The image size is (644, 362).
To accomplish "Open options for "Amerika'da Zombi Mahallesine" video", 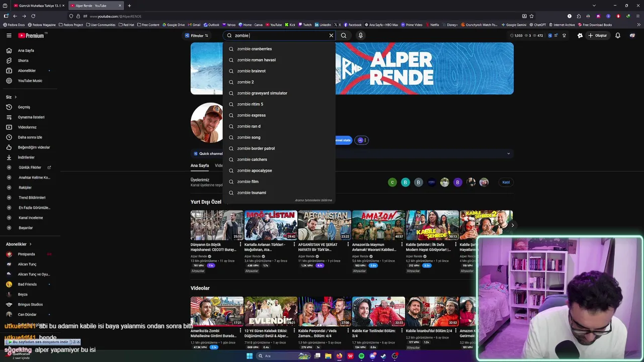I will pos(240,331).
